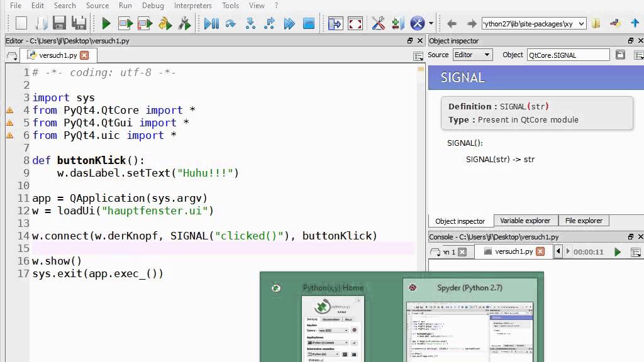The width and height of the screenshot is (644, 362).
Task: Go back to previous directory
Action: click(x=452, y=24)
